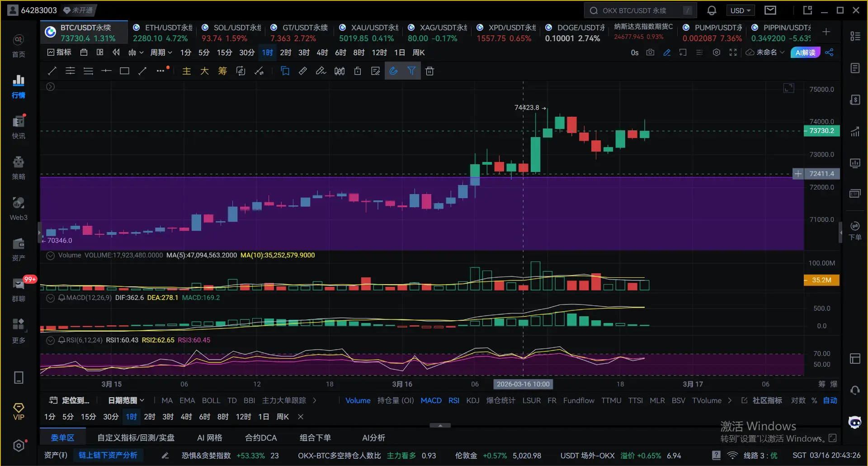Switch to the ETH/USDT perpetual tab
868x466 pixels.
pyautogui.click(x=162, y=33)
